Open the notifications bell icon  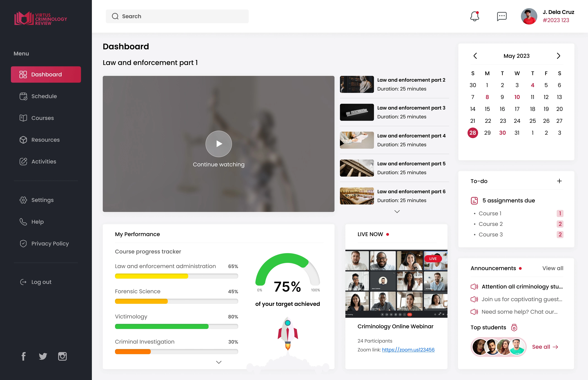(x=474, y=17)
